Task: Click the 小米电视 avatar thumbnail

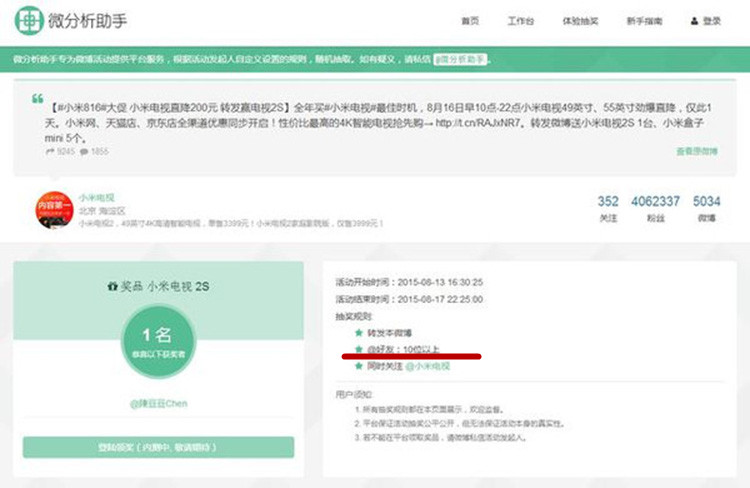Action: pos(55,211)
